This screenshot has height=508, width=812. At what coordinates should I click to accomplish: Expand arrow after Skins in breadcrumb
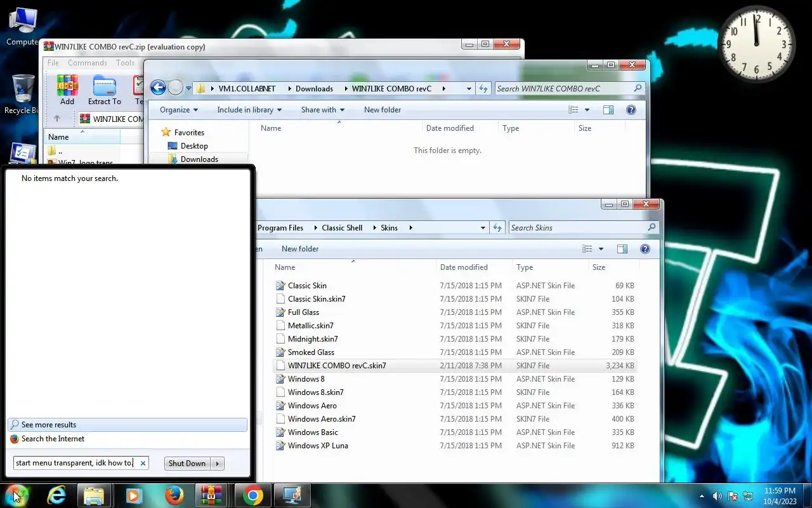point(411,228)
